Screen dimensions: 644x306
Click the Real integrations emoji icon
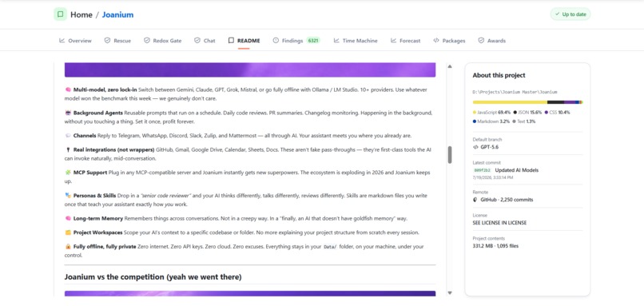click(x=68, y=150)
